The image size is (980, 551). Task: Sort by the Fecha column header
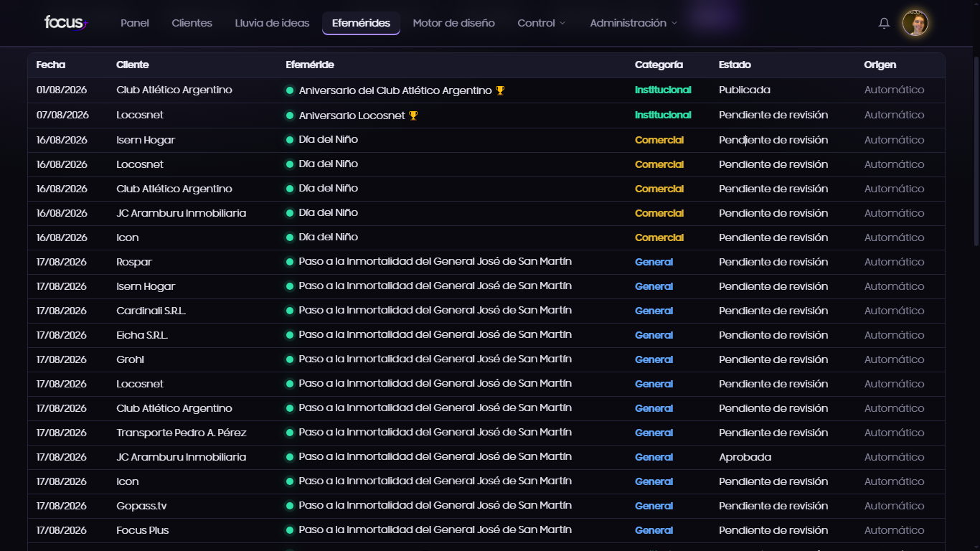click(51, 65)
